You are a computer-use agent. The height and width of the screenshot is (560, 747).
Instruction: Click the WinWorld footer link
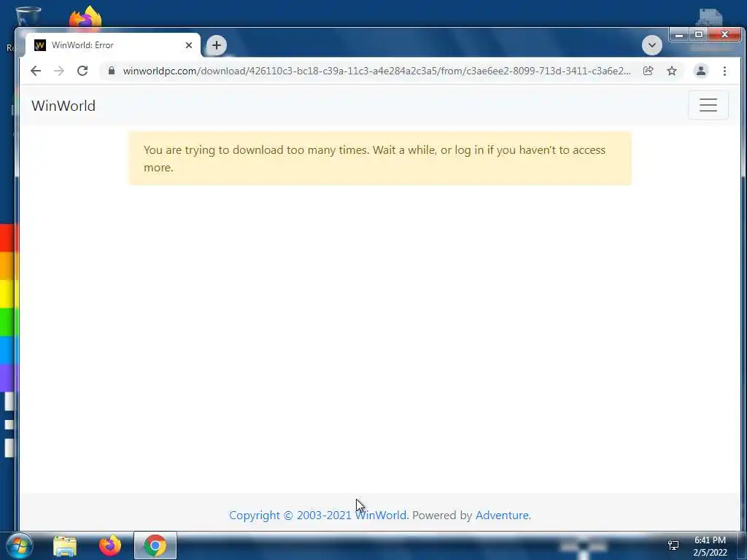pos(381,516)
